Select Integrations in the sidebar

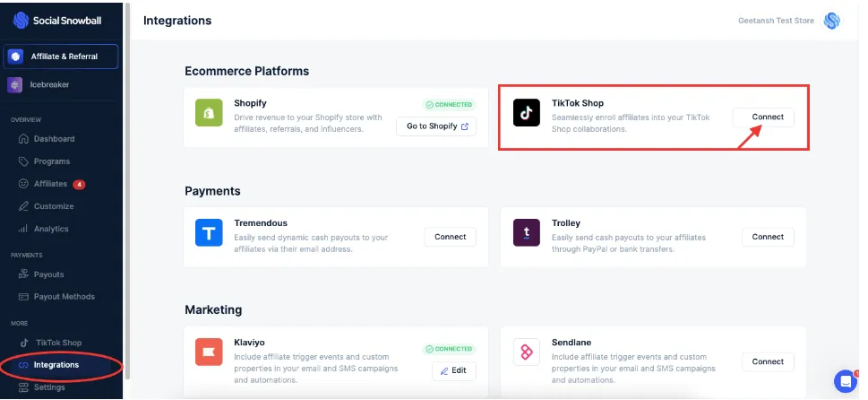56,364
